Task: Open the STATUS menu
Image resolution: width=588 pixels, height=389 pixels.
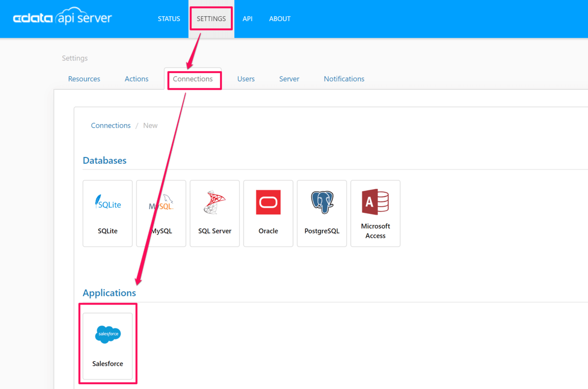Action: 169,19
